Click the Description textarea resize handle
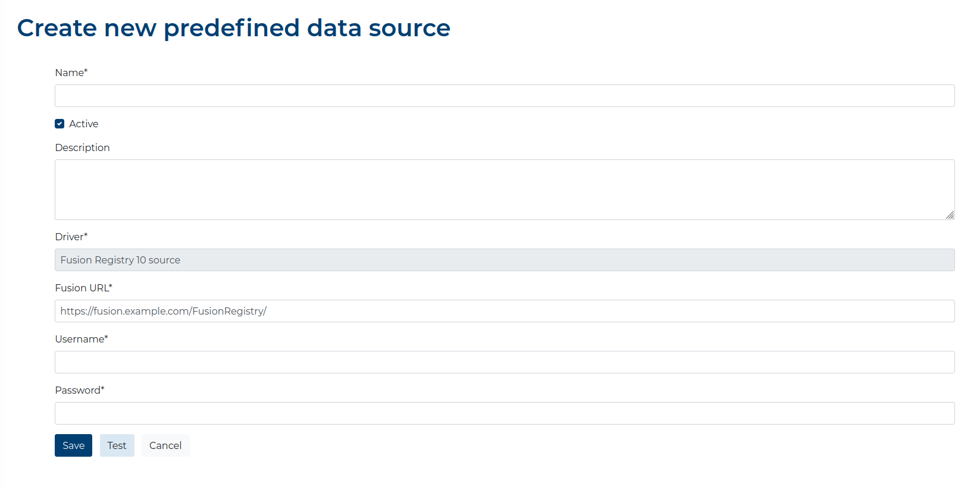 950,215
